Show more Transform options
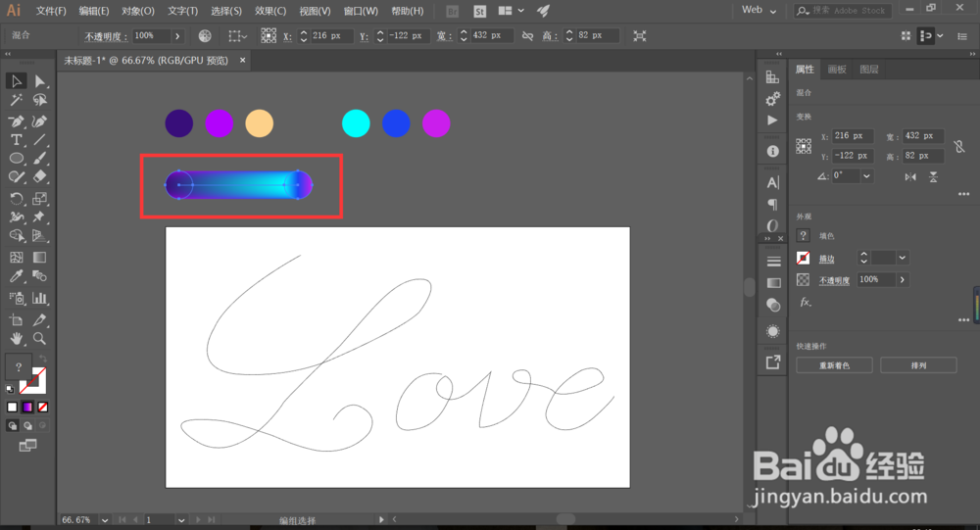The width and height of the screenshot is (980, 530). tap(963, 194)
